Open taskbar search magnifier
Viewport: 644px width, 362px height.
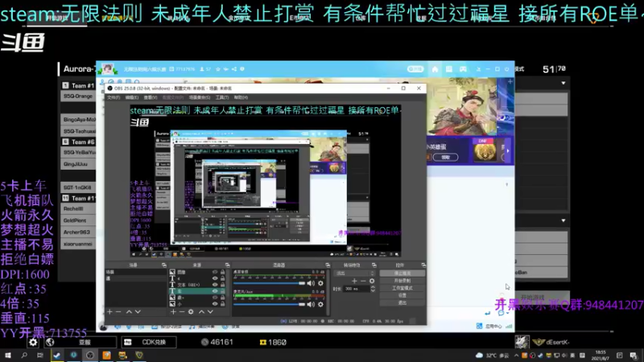point(24,356)
